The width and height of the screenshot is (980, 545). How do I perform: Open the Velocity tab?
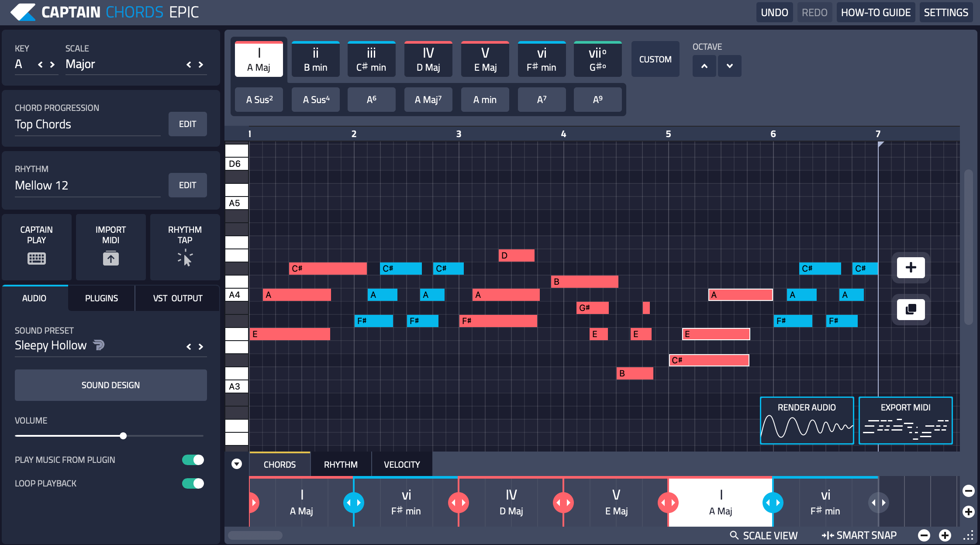click(402, 465)
